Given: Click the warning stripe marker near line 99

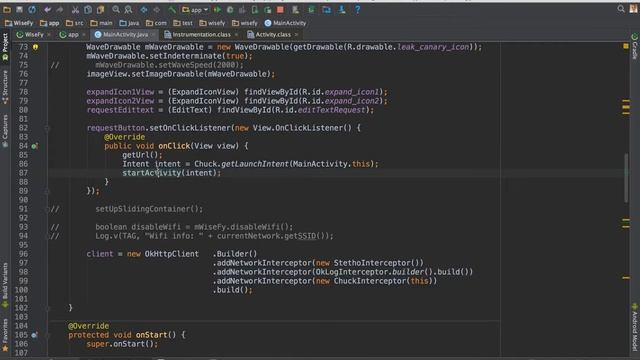Looking at the screenshot, I should click(x=626, y=278).
